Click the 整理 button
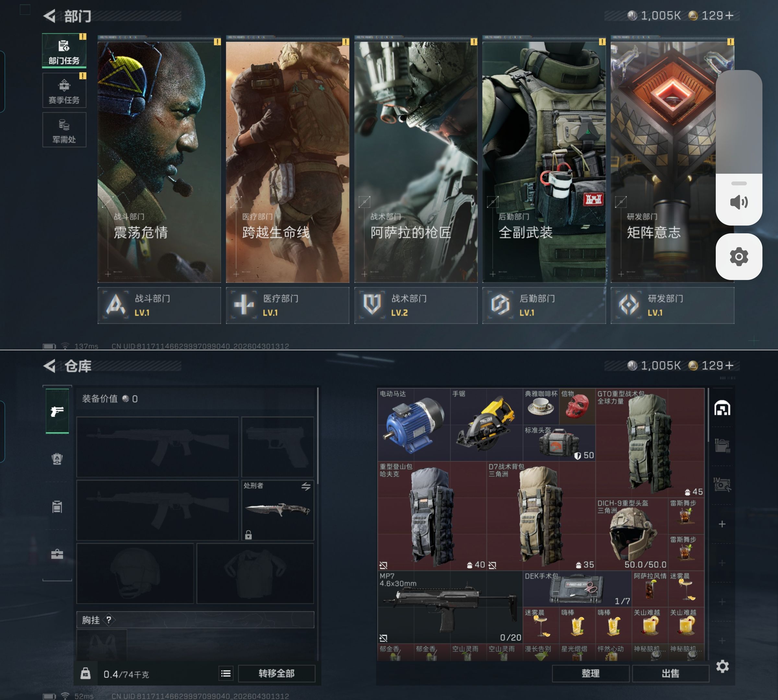778x700 pixels. tap(591, 673)
